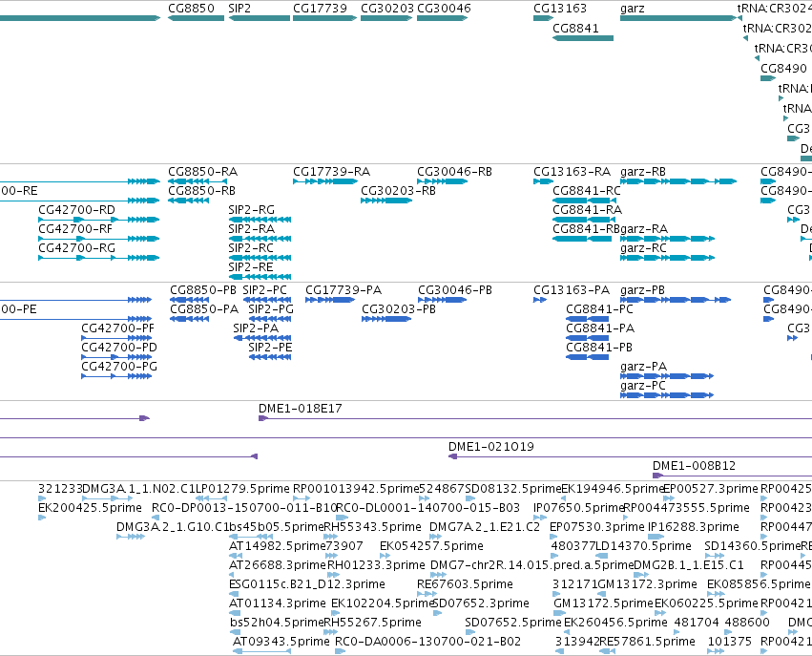Select the CG8841-RB transcript

coord(582,239)
